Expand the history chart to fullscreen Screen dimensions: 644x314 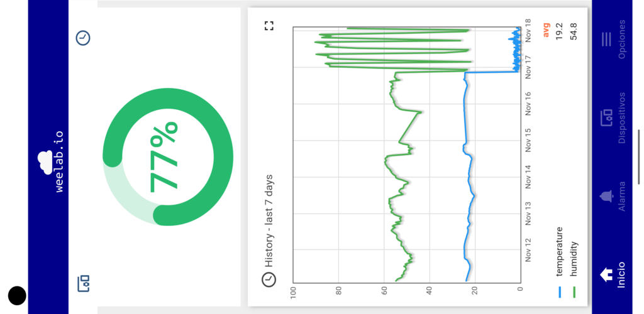269,26
